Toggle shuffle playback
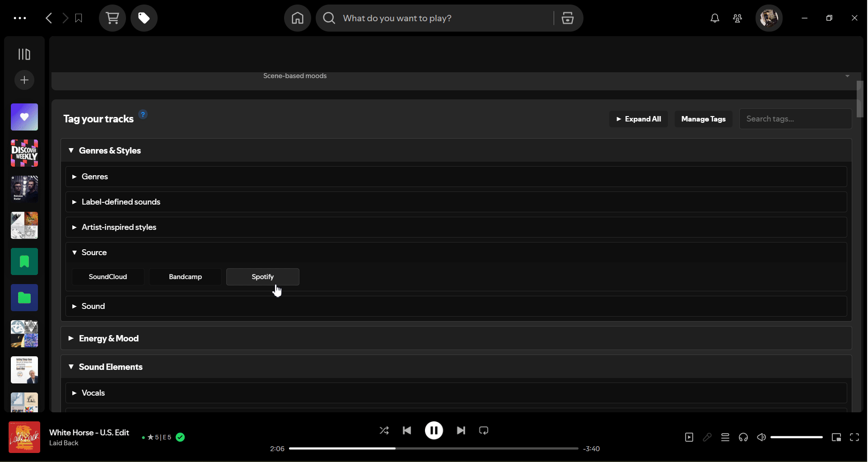The width and height of the screenshot is (868, 462). click(384, 430)
